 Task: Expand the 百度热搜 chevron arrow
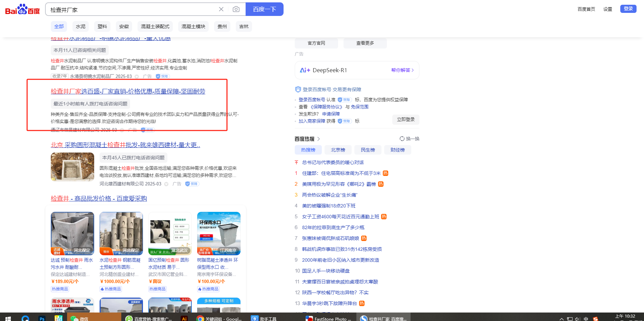pyautogui.click(x=318, y=139)
